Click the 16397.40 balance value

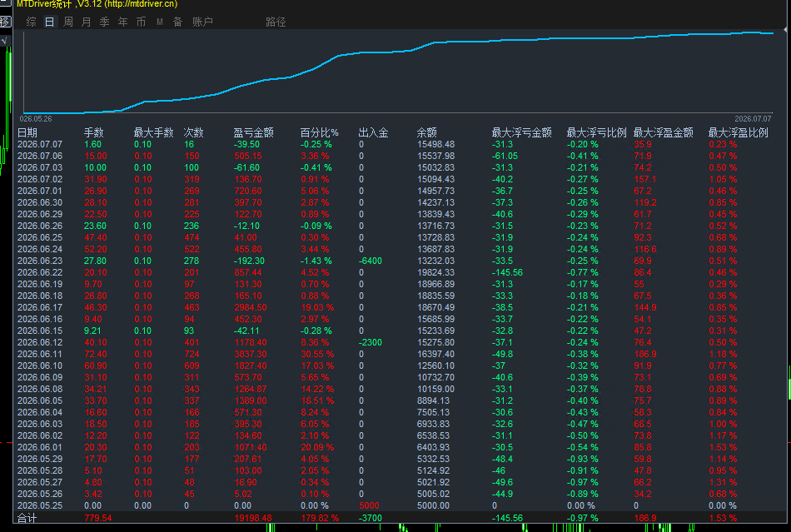coord(435,354)
